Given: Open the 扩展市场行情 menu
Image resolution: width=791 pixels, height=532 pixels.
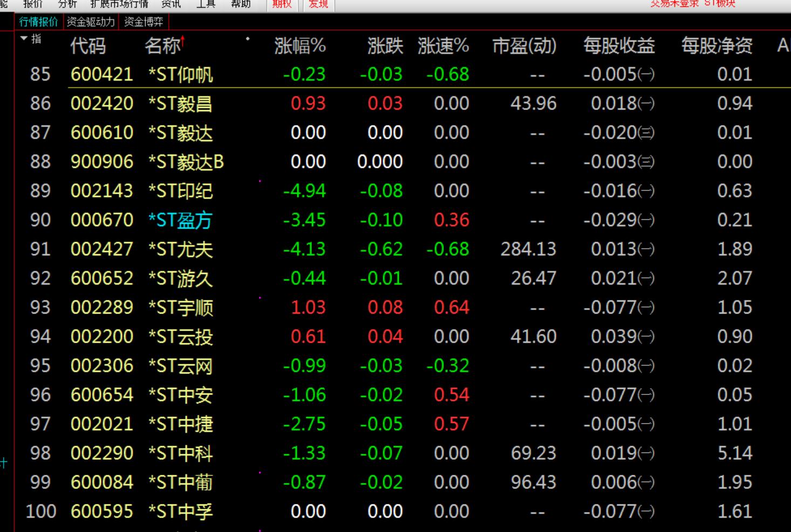Looking at the screenshot, I should [x=119, y=4].
